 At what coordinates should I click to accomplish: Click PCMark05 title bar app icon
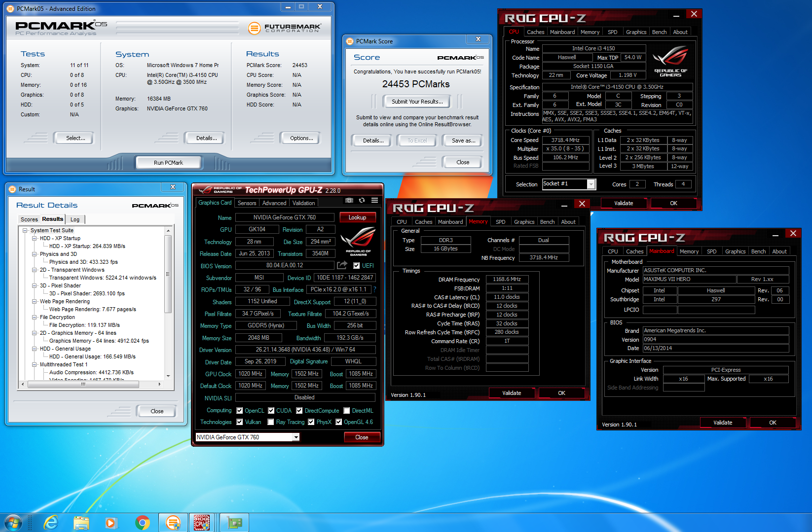pos(10,9)
